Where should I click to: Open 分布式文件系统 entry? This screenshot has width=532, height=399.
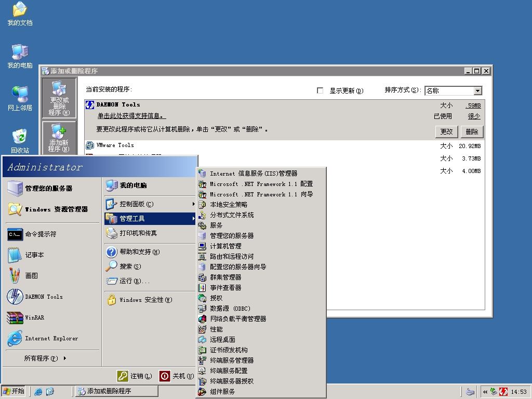(261, 215)
